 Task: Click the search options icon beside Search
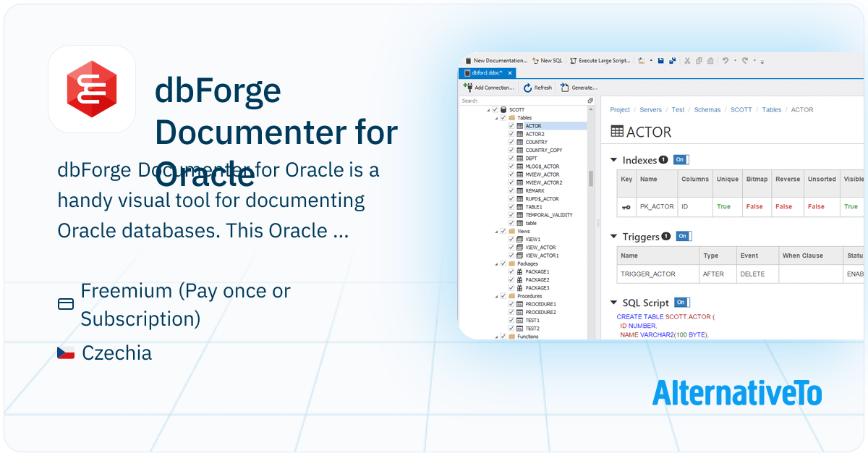pyautogui.click(x=590, y=101)
